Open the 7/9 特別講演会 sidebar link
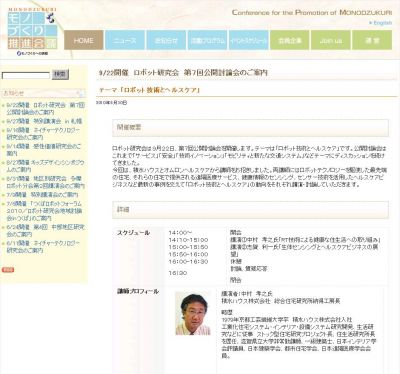Image resolution: width=400 pixels, height=374 pixels. tap(42, 194)
